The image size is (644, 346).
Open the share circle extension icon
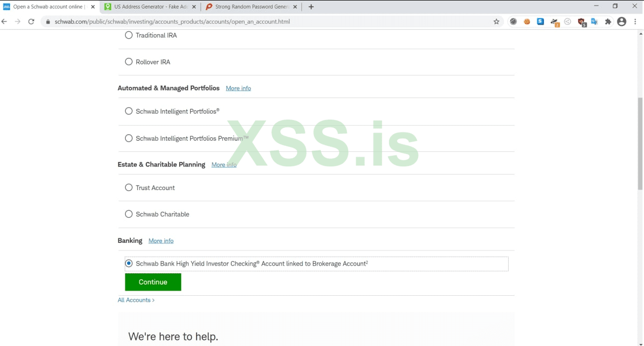coord(568,22)
